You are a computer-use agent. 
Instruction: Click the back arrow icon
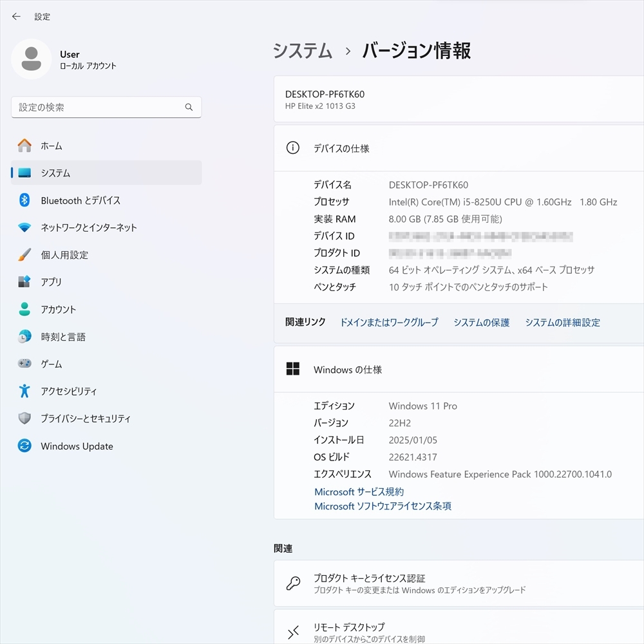pos(16,17)
